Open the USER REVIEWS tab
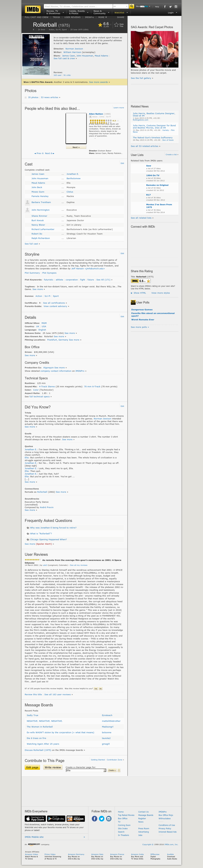This screenshot has height=868, width=203. 72,17
